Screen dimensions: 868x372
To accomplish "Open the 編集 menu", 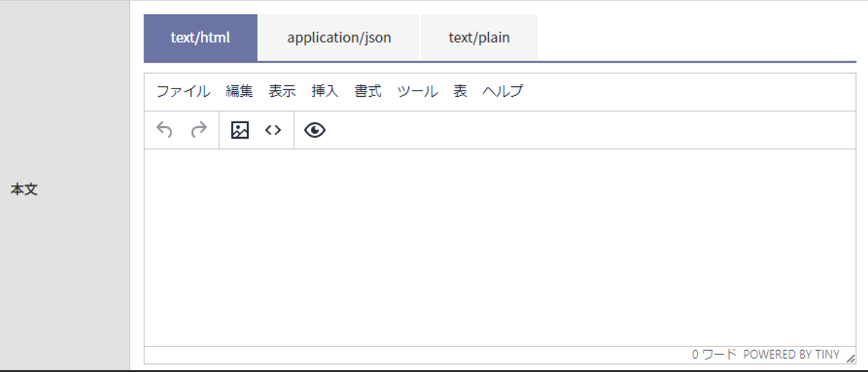I will tap(239, 91).
